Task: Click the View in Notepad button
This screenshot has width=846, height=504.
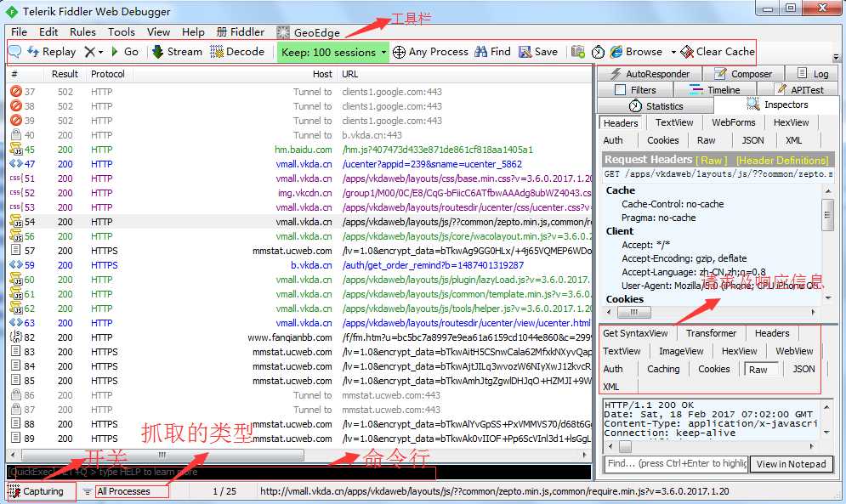Action: coord(791,464)
